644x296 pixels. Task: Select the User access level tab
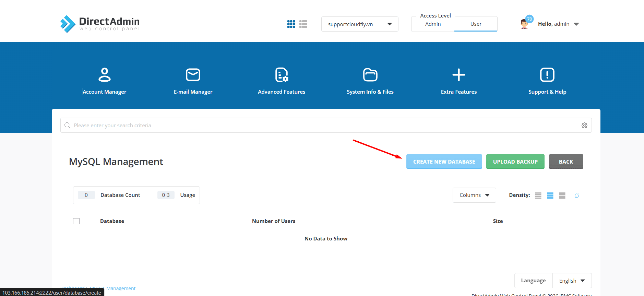[x=476, y=24]
